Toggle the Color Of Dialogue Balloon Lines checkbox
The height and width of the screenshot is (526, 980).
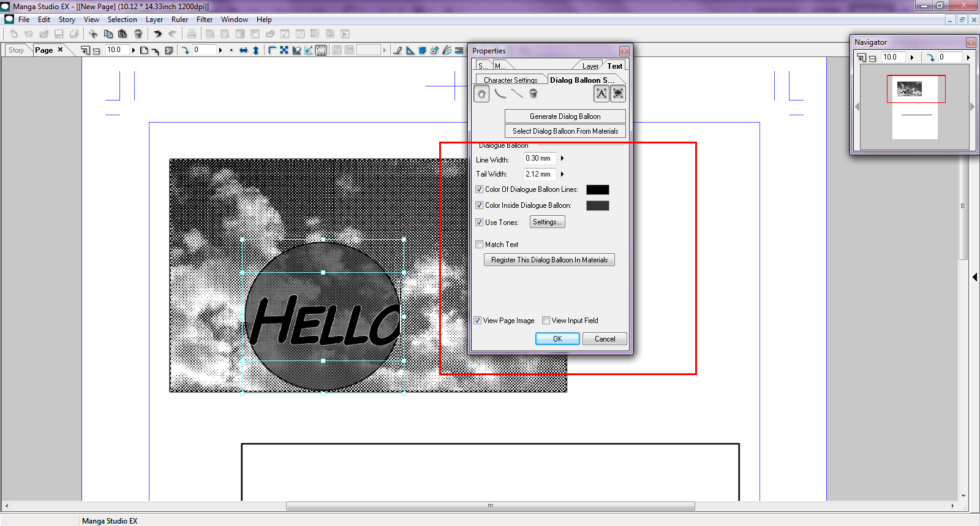480,189
